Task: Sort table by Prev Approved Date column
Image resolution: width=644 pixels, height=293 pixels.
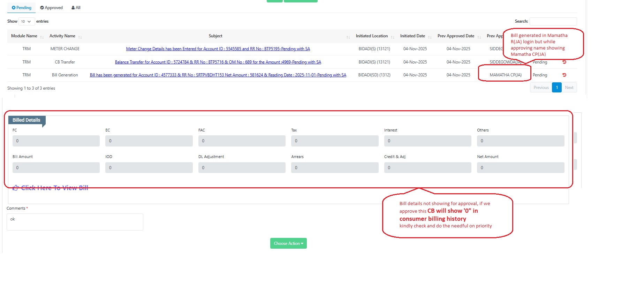Action: click(459, 36)
